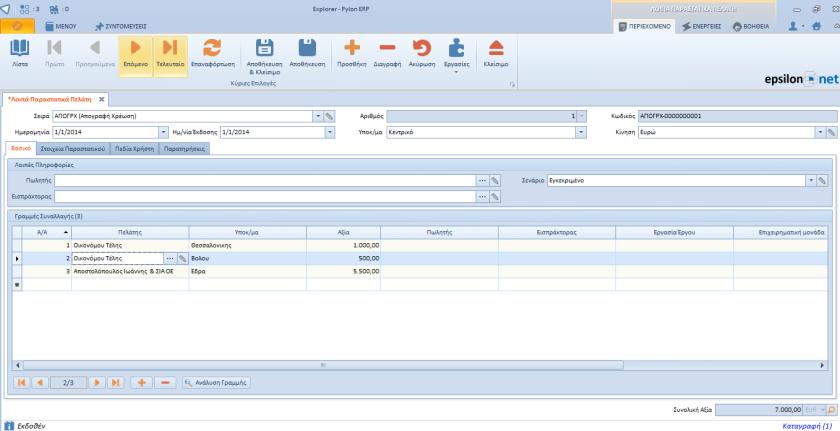Click pencil icon next to Κίνηση
Screen dimensions: 840x431
point(831,132)
